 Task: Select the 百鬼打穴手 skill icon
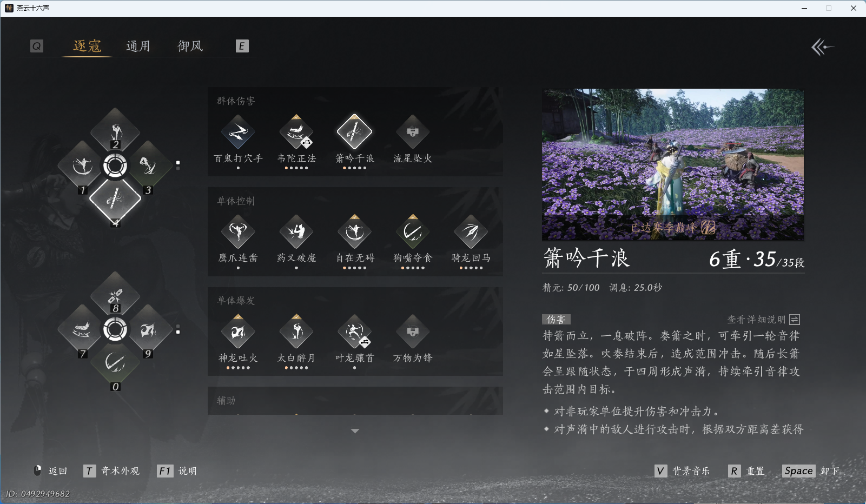tap(238, 132)
